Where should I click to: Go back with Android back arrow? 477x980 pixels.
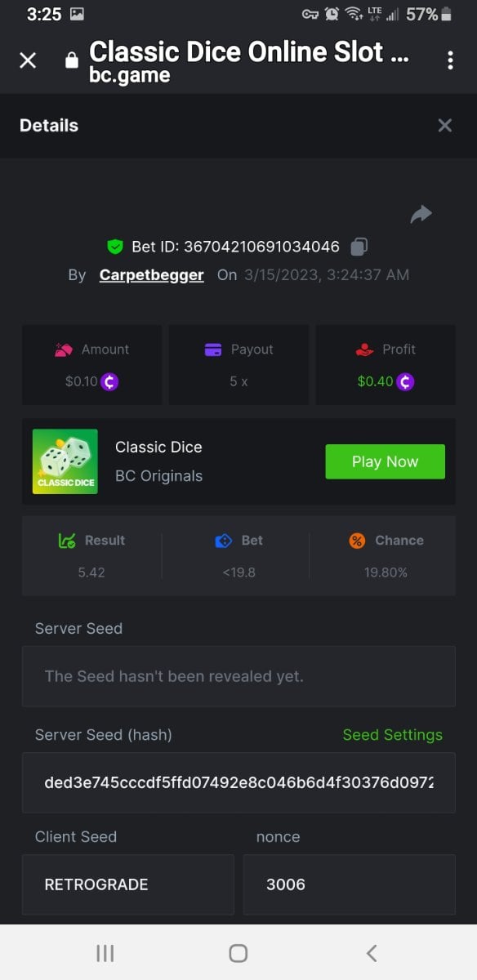click(x=372, y=953)
